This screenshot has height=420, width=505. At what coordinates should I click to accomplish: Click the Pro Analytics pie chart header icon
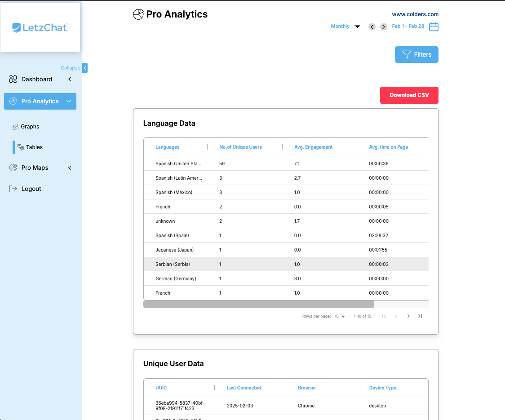click(x=138, y=14)
